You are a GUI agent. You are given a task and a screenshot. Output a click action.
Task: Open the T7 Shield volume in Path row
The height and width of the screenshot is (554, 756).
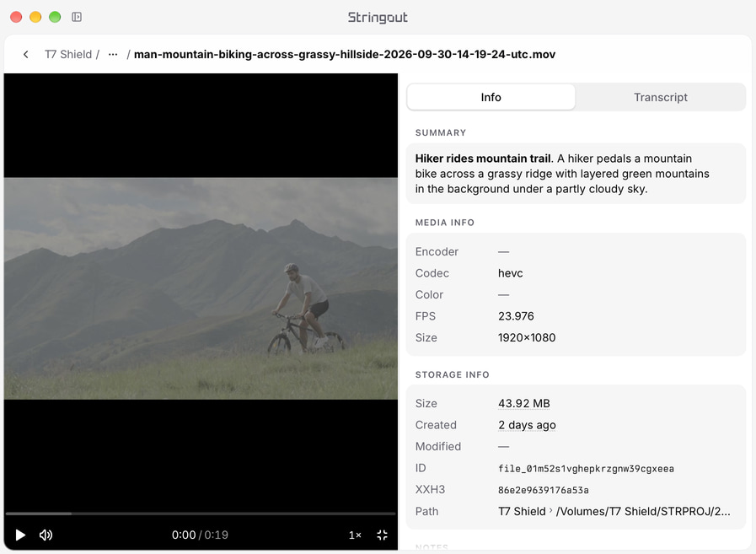click(522, 512)
